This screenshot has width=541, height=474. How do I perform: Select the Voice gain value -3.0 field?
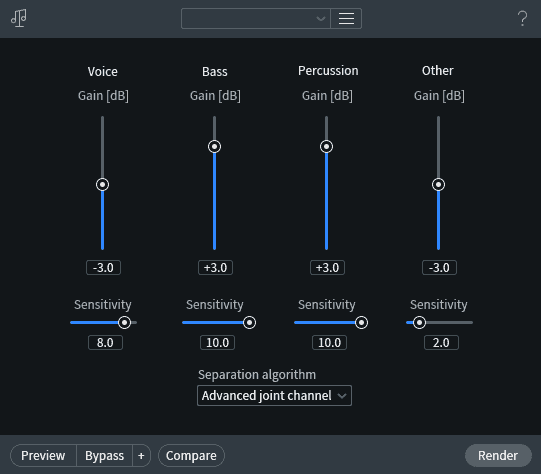103,267
